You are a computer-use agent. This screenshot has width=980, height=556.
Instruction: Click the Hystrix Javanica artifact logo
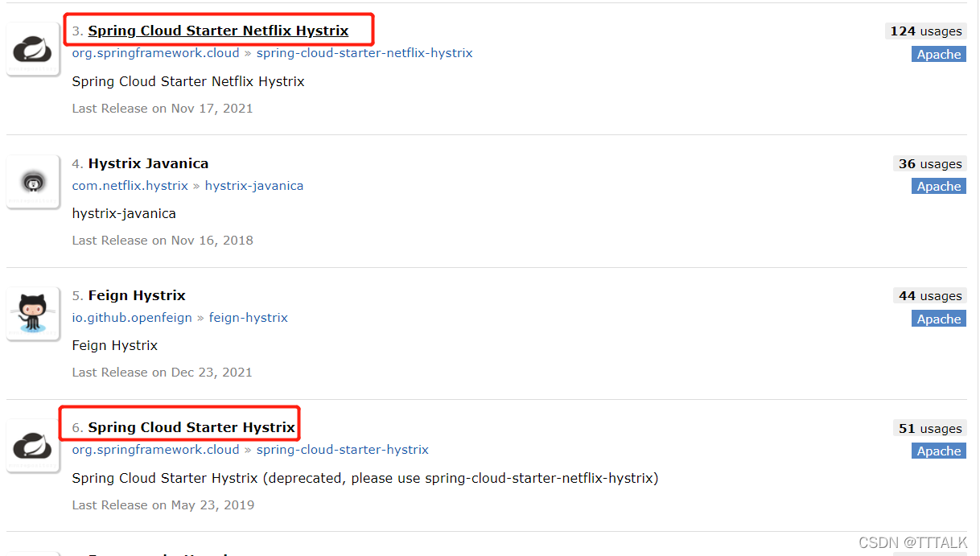tap(33, 182)
